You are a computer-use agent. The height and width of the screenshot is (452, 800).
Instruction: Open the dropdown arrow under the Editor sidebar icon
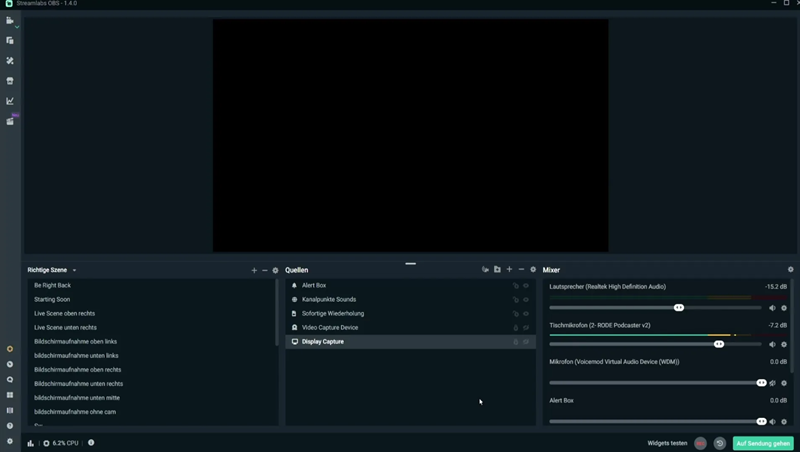coord(17,27)
